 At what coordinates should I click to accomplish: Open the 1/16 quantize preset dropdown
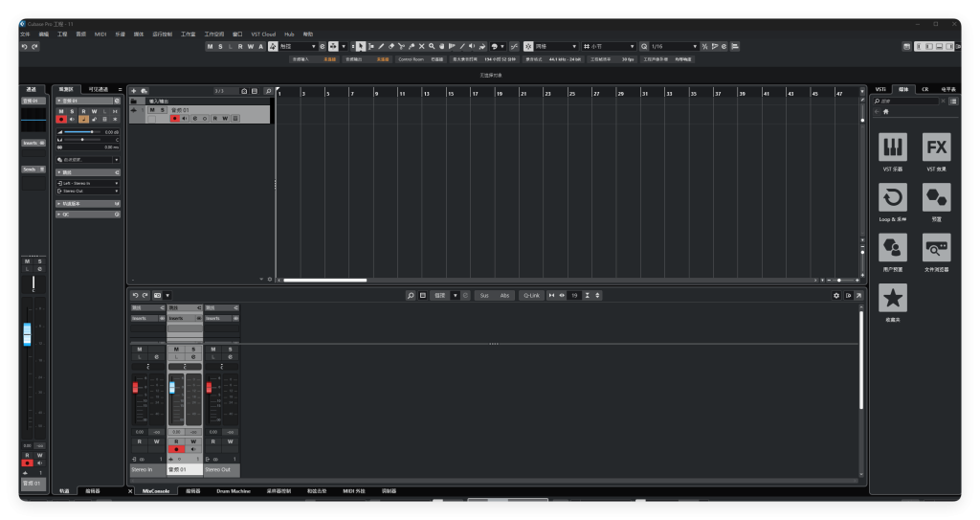(x=675, y=46)
